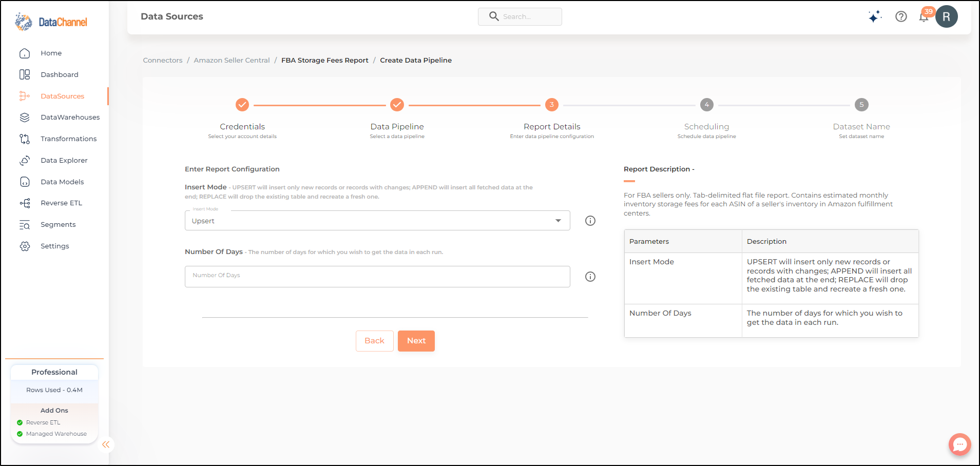Screen dimensions: 980x466
Task: Click the Data Models icon
Action: point(25,182)
